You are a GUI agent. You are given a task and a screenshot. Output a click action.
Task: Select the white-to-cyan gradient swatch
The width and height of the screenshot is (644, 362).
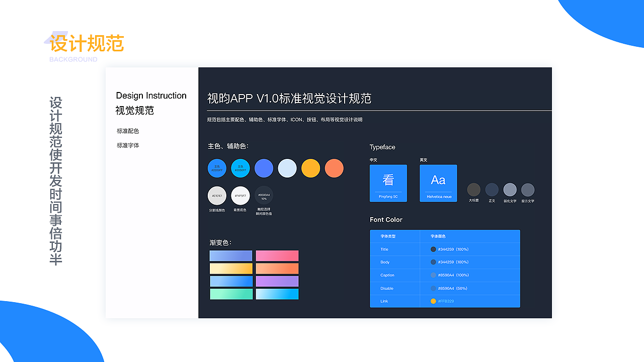pyautogui.click(x=277, y=294)
